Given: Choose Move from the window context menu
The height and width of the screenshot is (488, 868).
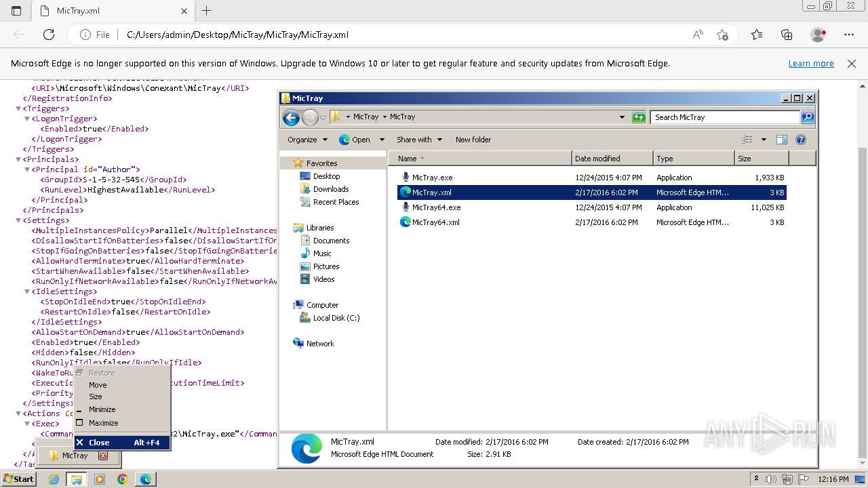Looking at the screenshot, I should click(122, 385).
